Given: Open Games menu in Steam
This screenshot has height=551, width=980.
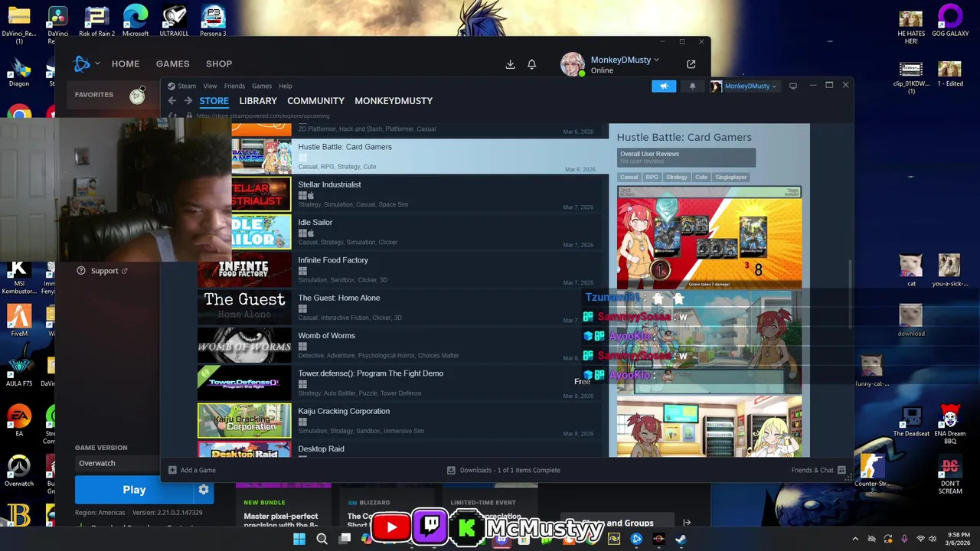Looking at the screenshot, I should (x=262, y=86).
